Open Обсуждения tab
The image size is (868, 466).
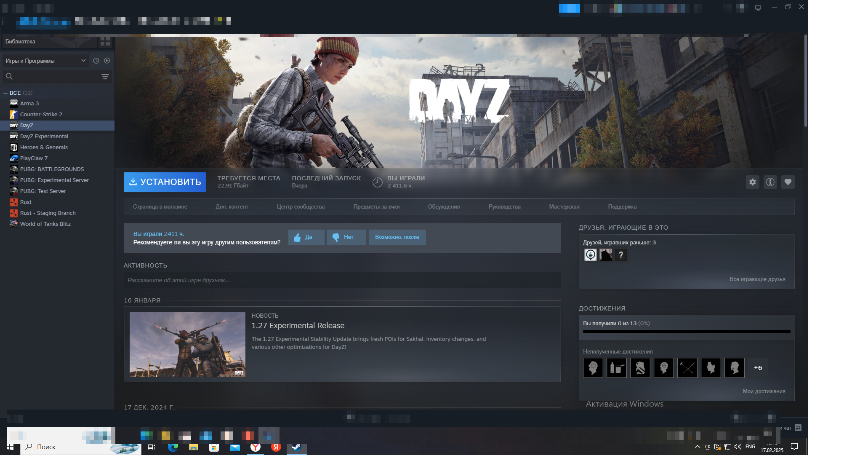(x=444, y=207)
